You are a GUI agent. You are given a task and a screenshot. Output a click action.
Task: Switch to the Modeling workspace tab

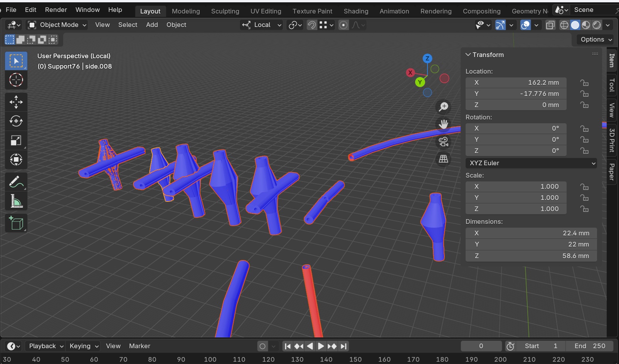(186, 11)
